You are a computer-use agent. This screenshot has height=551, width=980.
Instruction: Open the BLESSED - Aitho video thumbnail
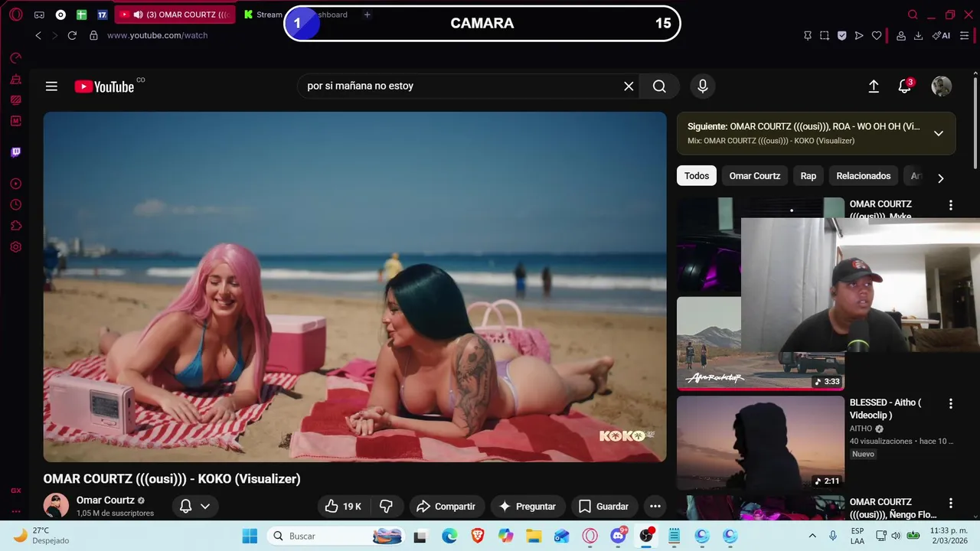coord(760,442)
